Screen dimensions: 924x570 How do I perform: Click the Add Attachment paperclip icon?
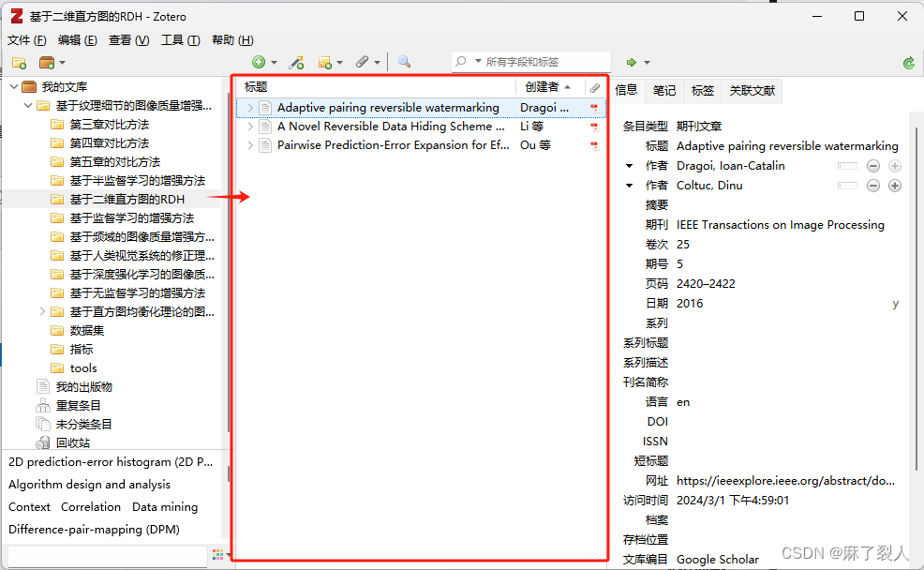[x=362, y=62]
